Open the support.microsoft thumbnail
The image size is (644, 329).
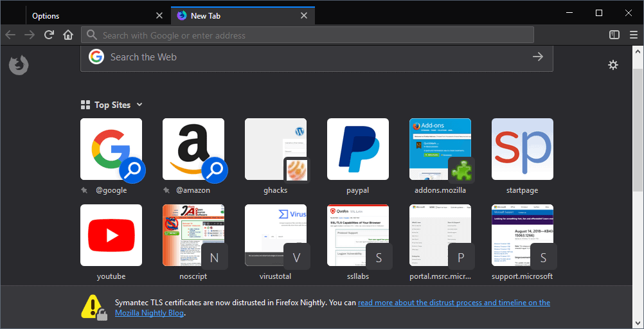(523, 235)
